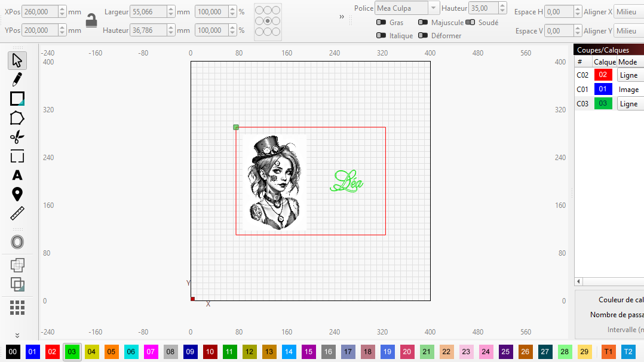The width and height of the screenshot is (644, 362).
Task: Open the Measure ruler tool
Action: [x=17, y=213]
